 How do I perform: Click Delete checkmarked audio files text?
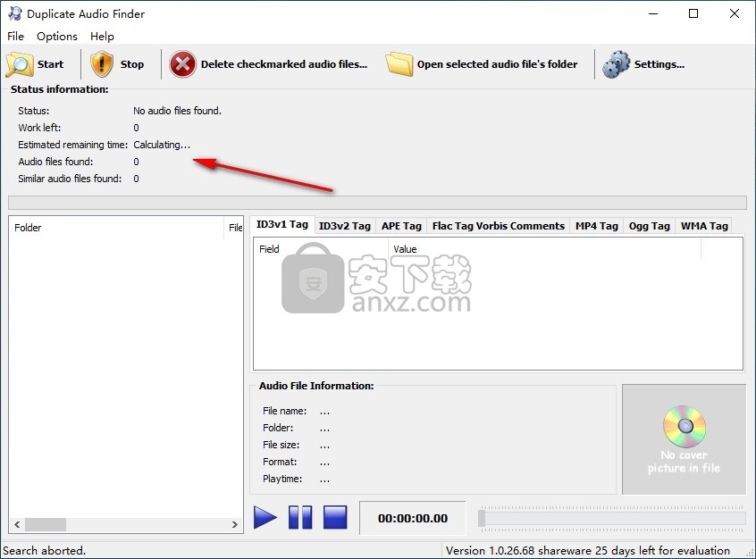point(284,64)
